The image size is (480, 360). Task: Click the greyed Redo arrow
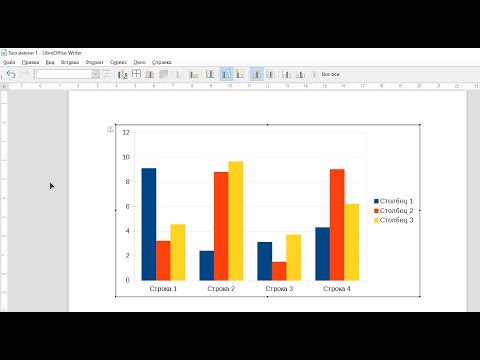[25, 74]
